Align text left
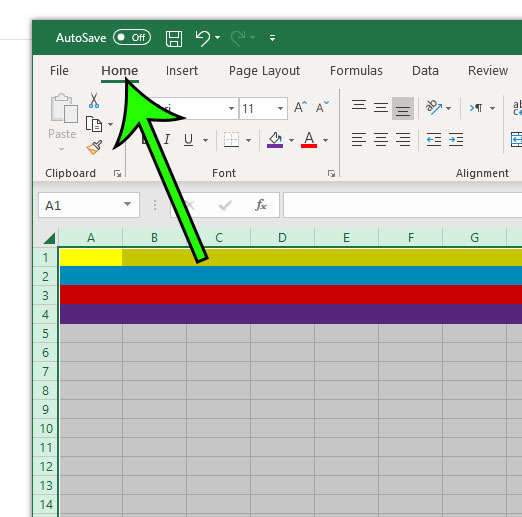 [359, 140]
